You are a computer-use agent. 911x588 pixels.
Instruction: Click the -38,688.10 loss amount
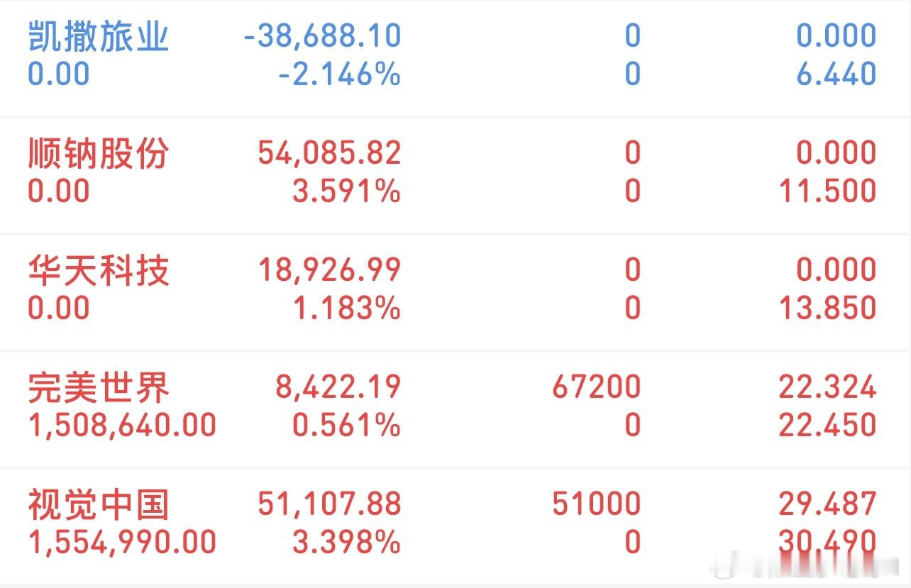point(322,35)
